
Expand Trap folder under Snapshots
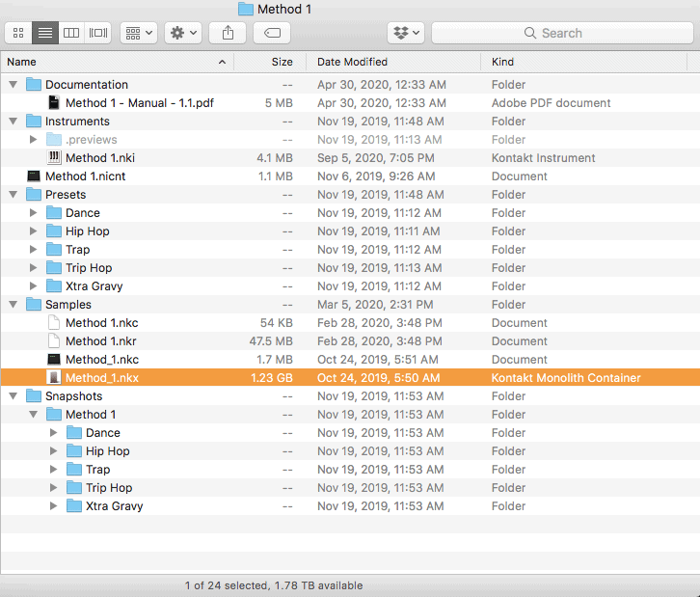coord(54,469)
